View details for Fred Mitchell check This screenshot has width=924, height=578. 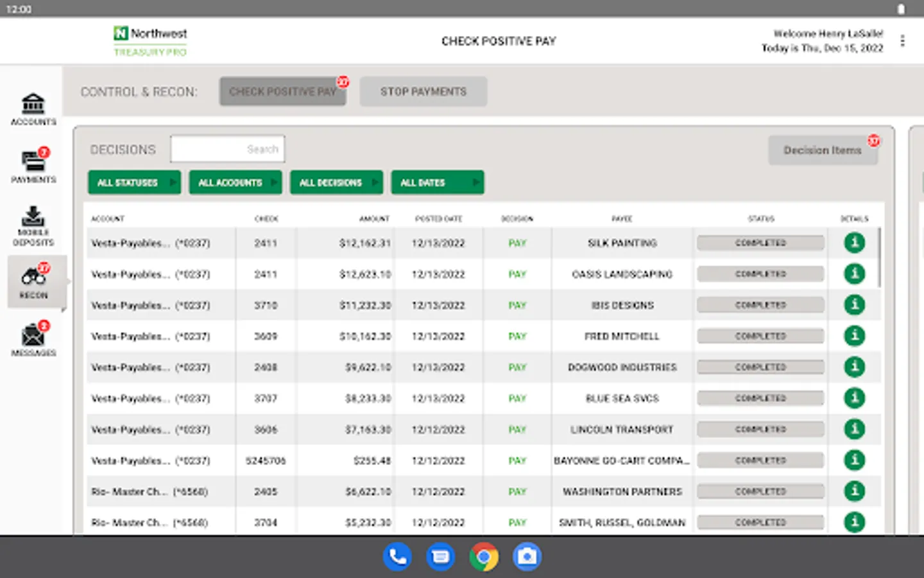854,336
